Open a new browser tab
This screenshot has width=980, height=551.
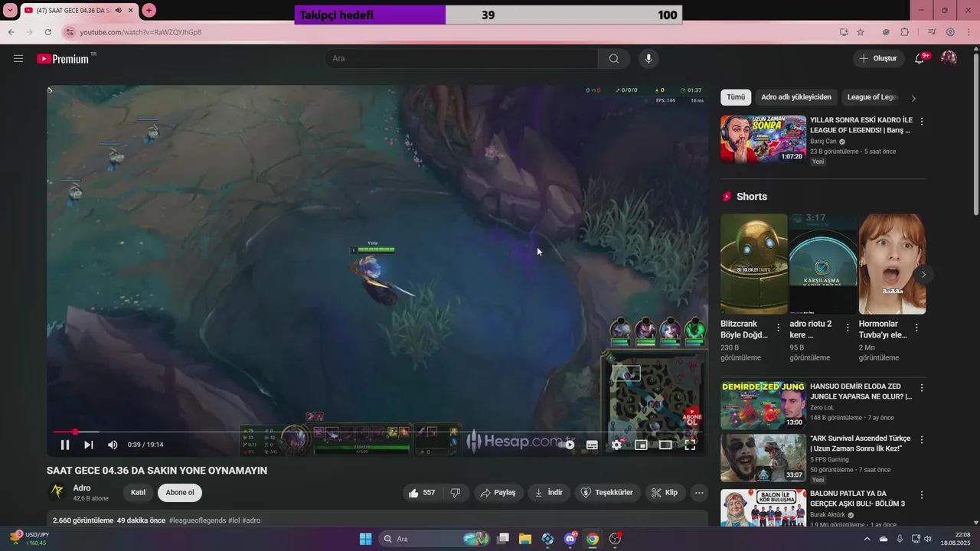pos(149,10)
